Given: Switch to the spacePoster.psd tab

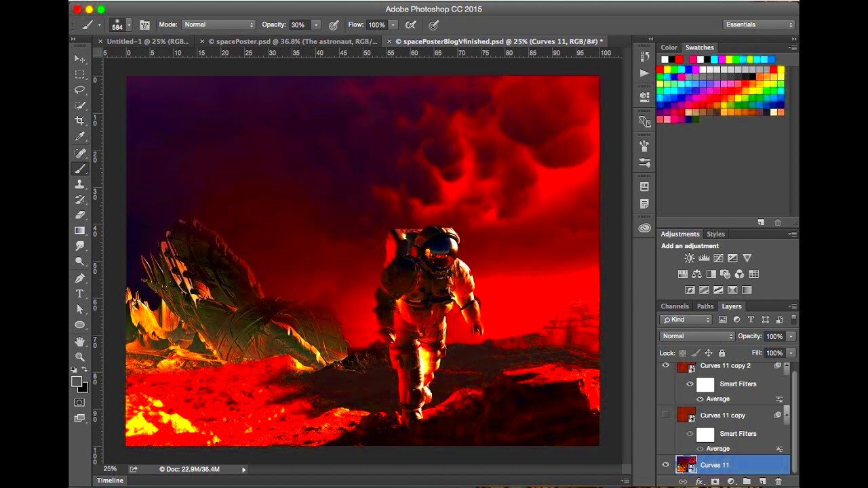Looking at the screenshot, I should [x=297, y=41].
